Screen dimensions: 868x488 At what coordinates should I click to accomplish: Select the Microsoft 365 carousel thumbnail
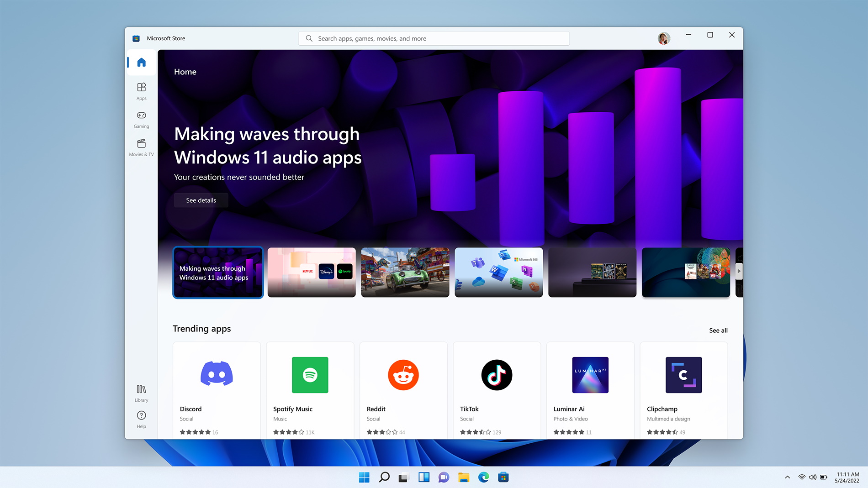(499, 273)
